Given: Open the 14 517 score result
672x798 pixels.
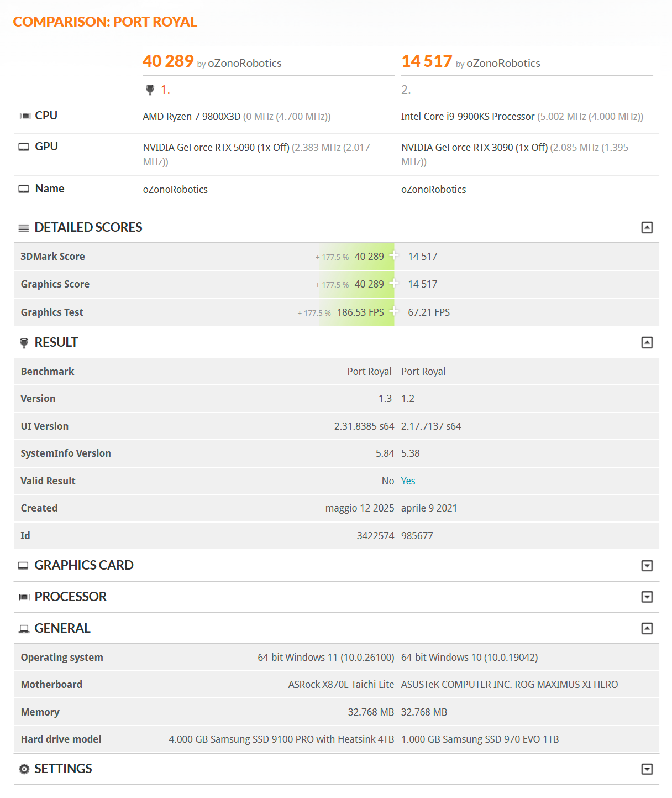Looking at the screenshot, I should point(427,61).
